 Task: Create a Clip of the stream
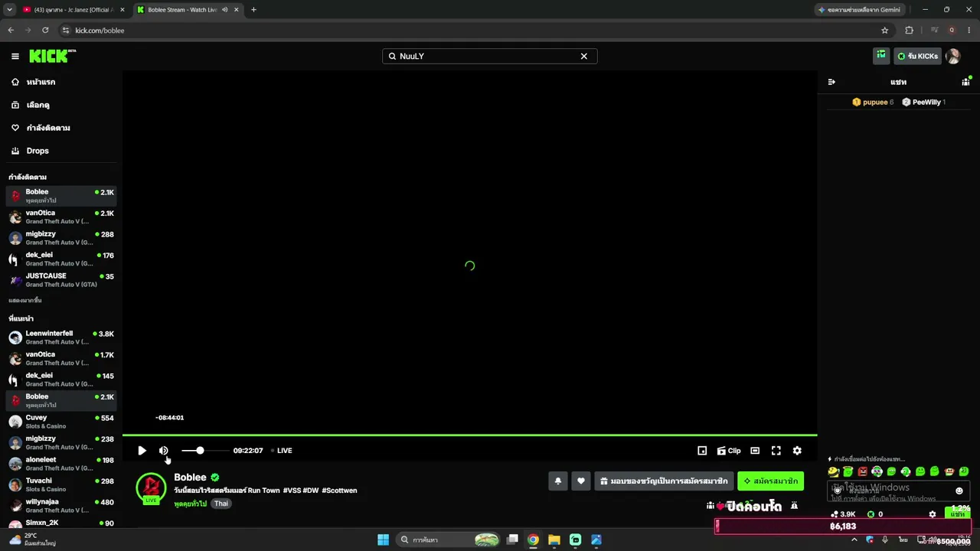729,451
